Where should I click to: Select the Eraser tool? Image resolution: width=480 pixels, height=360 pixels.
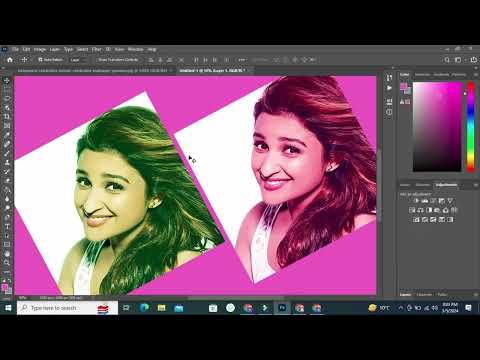tap(7, 180)
